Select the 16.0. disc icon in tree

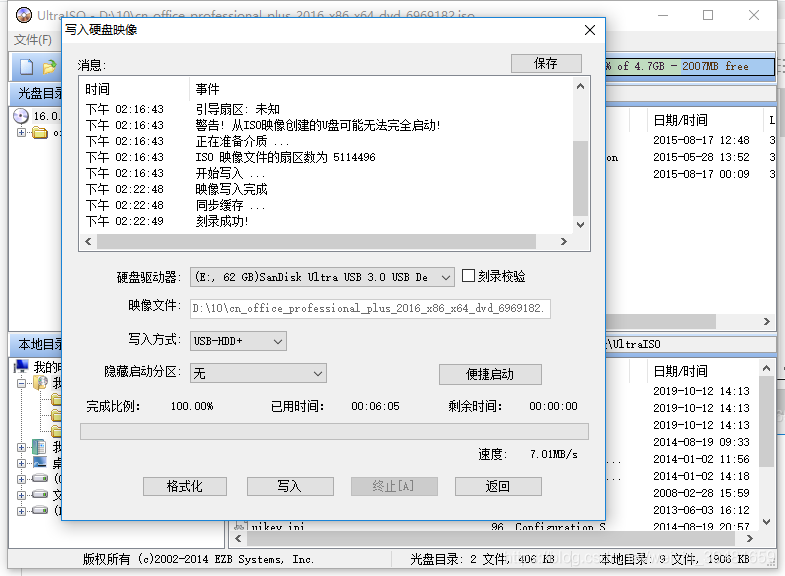pos(21,116)
